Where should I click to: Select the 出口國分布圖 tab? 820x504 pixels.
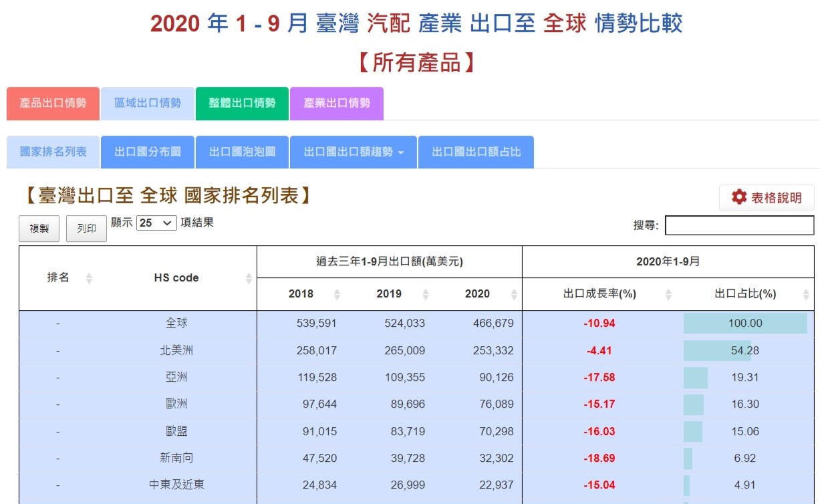point(148,152)
